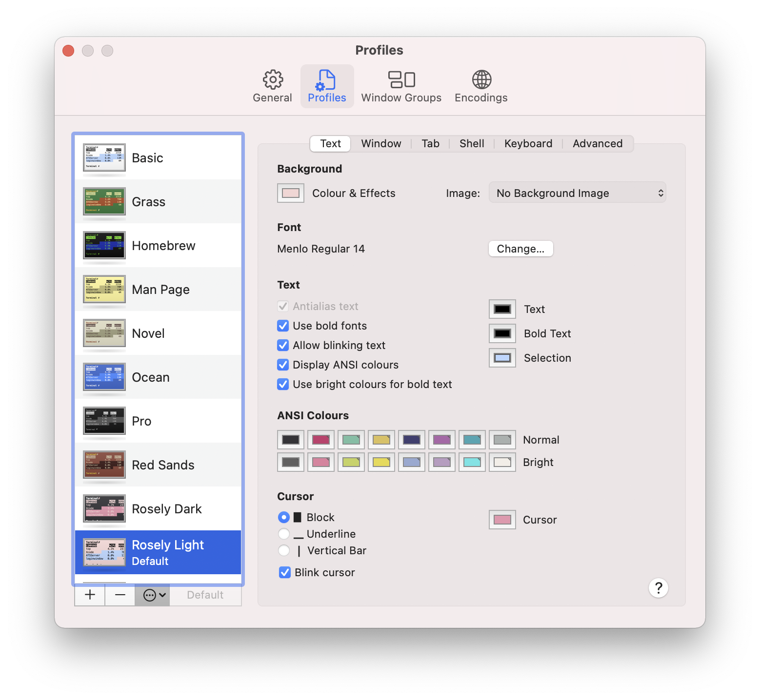
Task: Open the No Background Image dropdown
Action: click(x=577, y=193)
